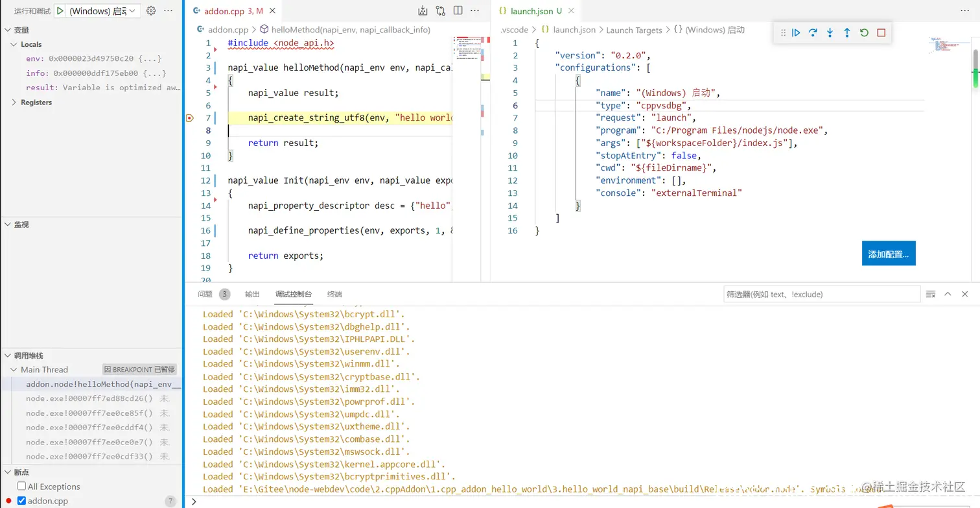Close the bottom panel
980x508 pixels.
coord(965,294)
